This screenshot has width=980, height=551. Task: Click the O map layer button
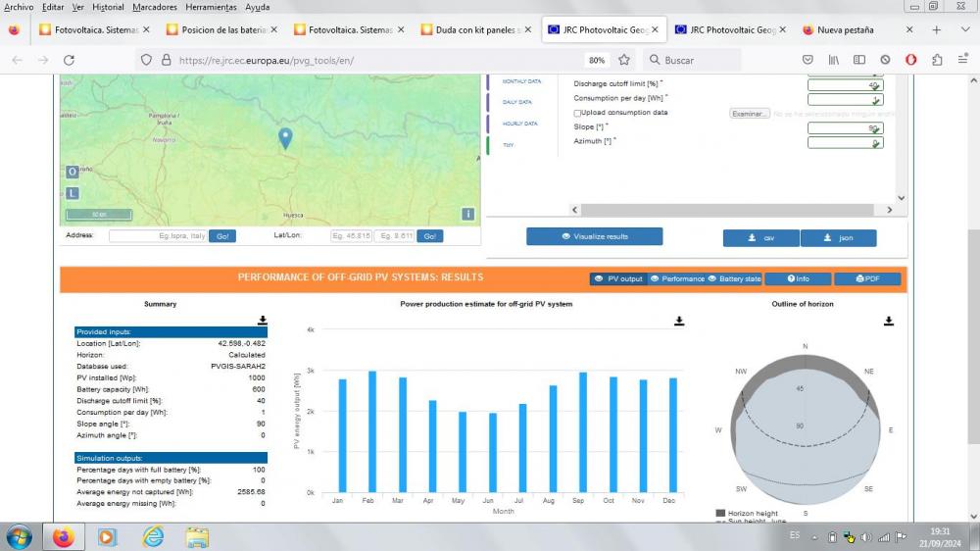coord(73,172)
